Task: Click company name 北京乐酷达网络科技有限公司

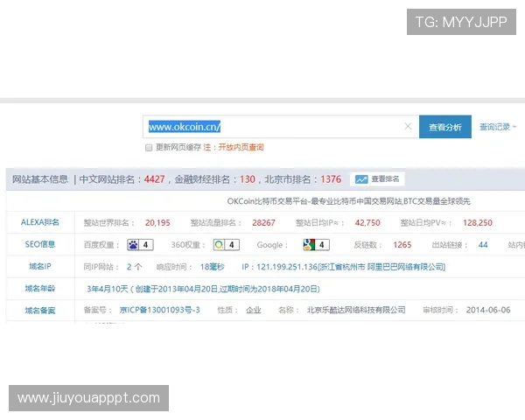Action: point(356,310)
